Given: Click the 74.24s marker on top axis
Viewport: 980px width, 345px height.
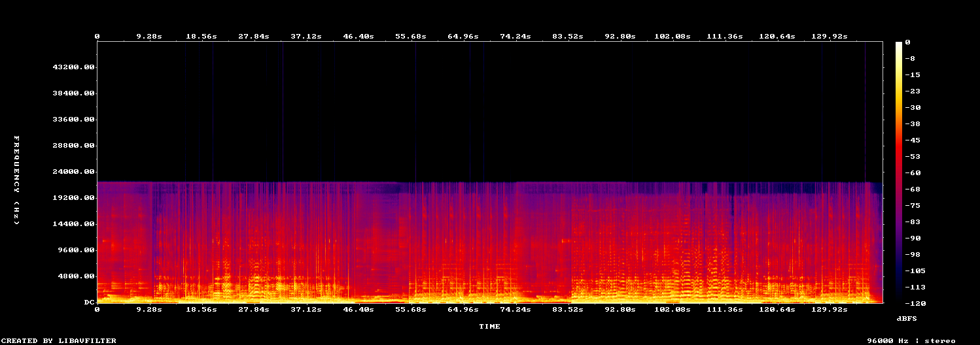Looking at the screenshot, I should click(x=516, y=36).
